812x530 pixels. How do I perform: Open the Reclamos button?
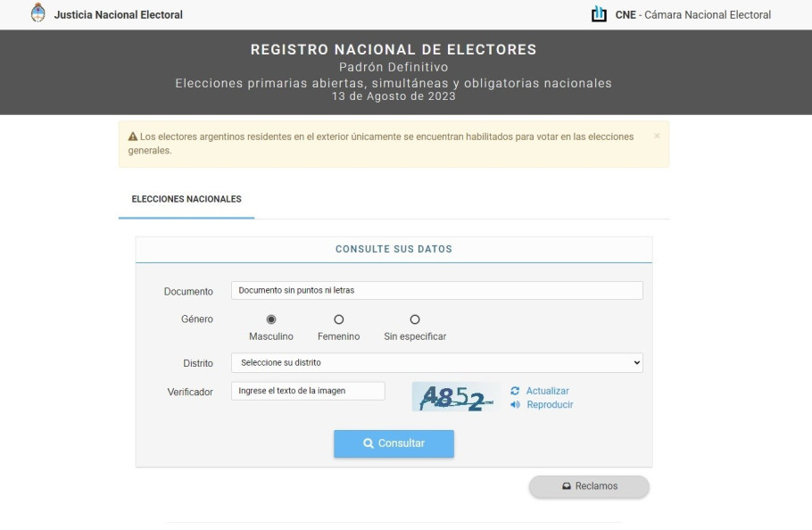[589, 486]
